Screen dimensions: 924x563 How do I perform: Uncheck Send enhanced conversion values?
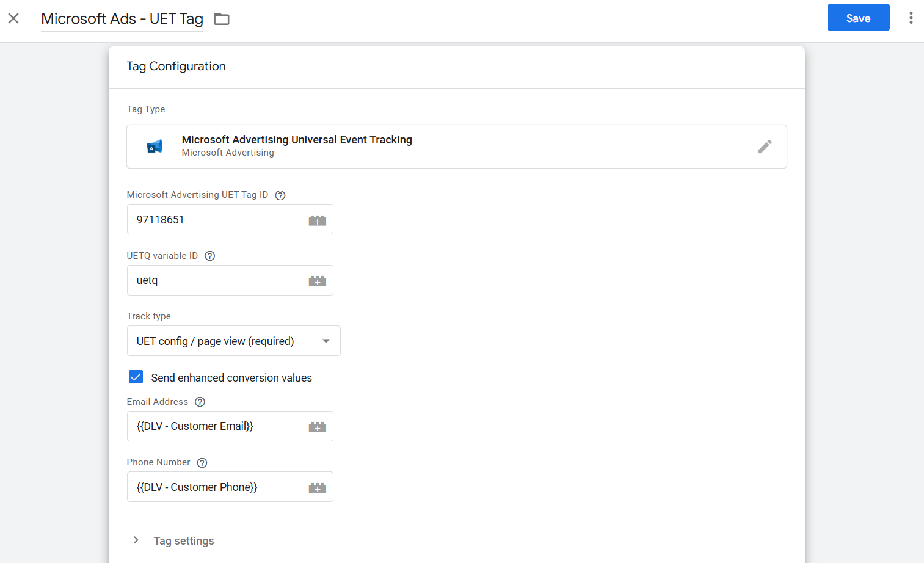coord(136,377)
